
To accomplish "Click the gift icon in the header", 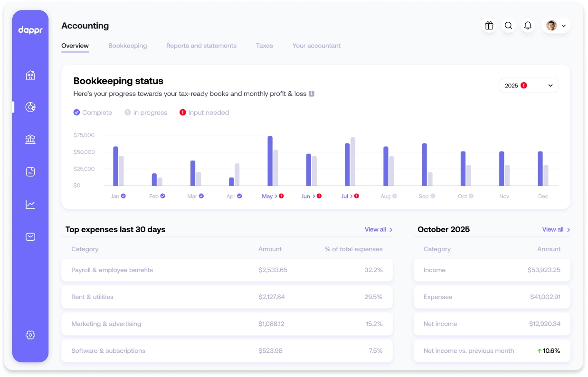I will click(489, 26).
